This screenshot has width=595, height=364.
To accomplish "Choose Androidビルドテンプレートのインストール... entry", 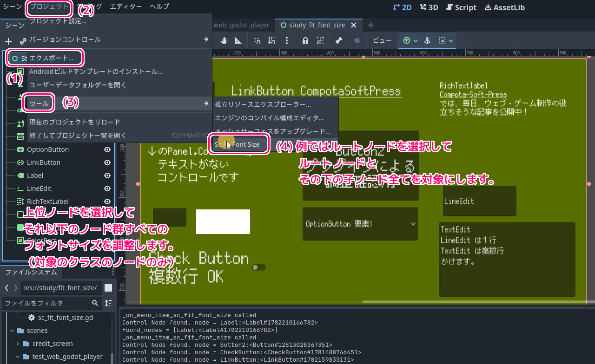I will click(x=119, y=71).
